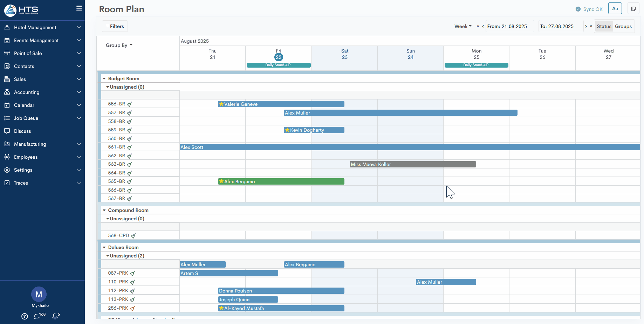Screen dimensions: 644x324
Task: Open chat messages icon showing 168
Action: point(37,316)
